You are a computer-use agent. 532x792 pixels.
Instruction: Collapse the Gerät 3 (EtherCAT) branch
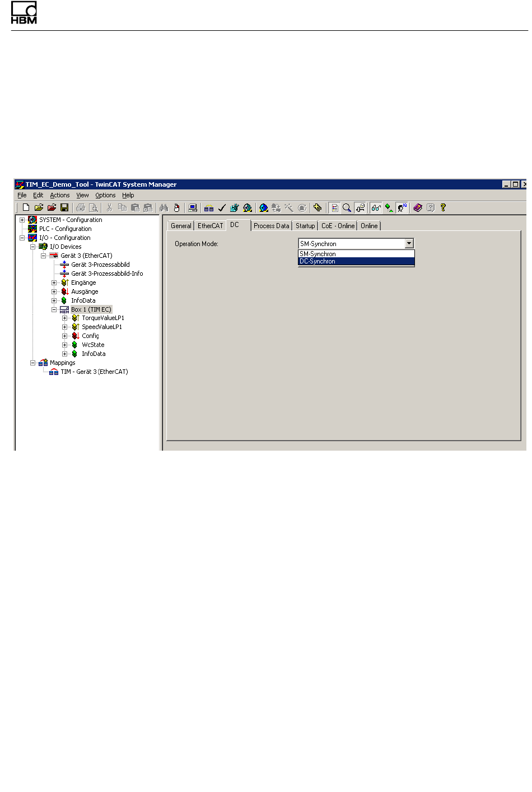click(44, 256)
